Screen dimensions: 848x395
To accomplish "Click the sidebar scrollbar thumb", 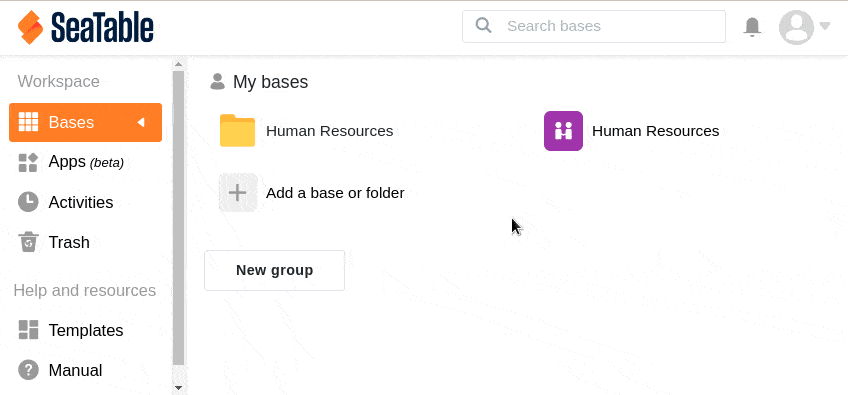I will point(178,218).
